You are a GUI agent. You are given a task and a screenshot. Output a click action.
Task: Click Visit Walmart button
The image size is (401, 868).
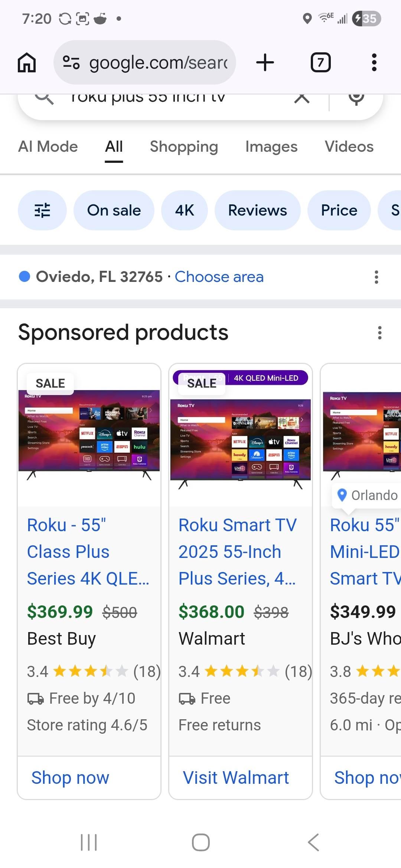point(236,777)
